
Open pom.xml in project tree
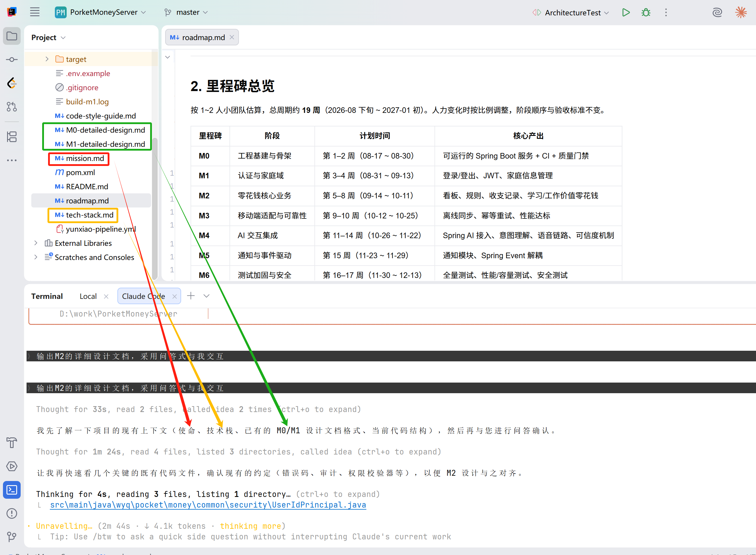81,172
